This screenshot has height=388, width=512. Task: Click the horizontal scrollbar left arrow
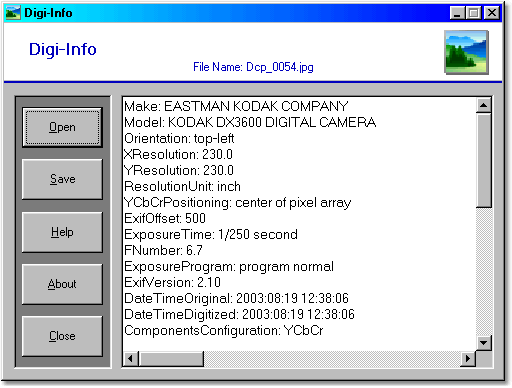click(131, 359)
